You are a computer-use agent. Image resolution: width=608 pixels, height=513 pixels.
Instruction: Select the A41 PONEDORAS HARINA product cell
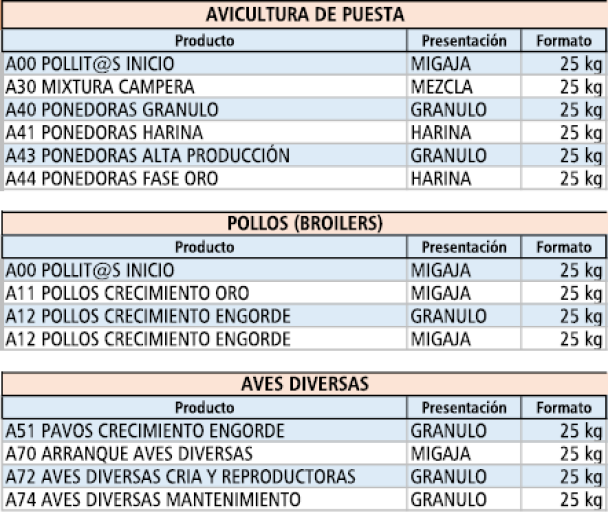pyautogui.click(x=104, y=133)
